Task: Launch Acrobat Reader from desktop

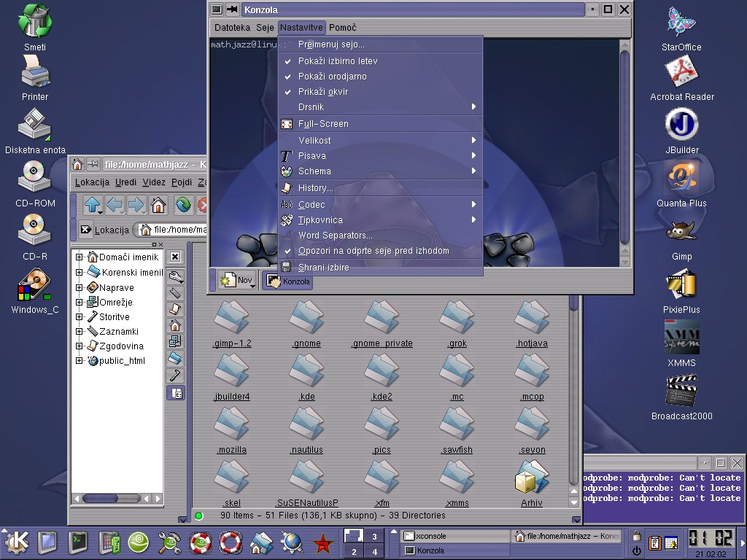Action: [x=681, y=72]
